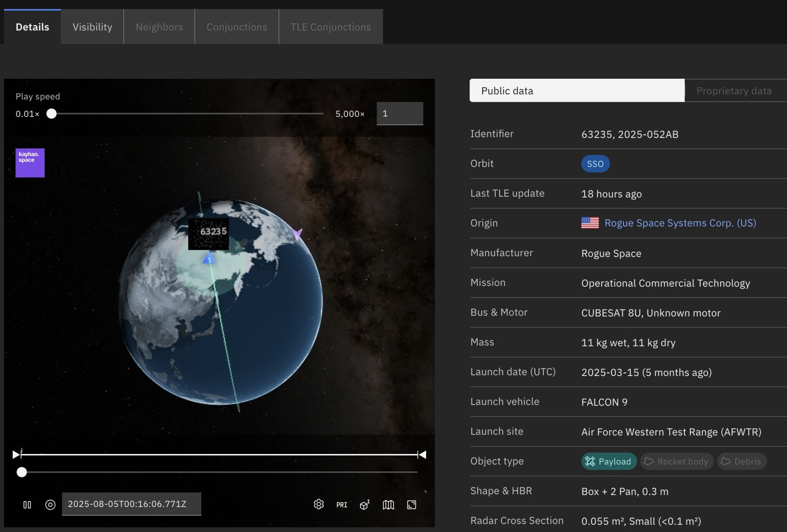787x532 pixels.
Task: Expand the viewer to fullscreen icon
Action: coord(411,504)
